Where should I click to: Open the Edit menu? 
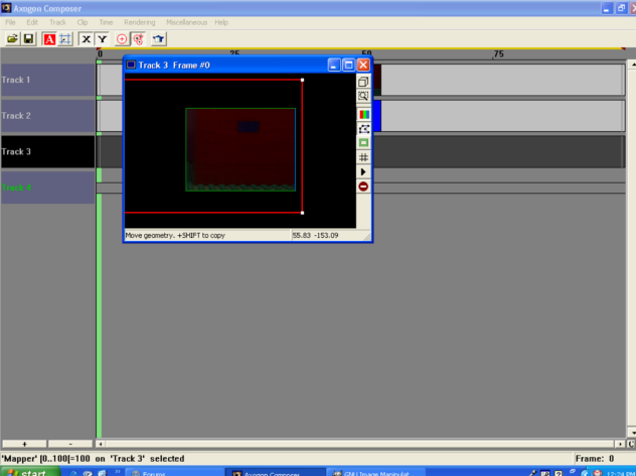point(32,22)
